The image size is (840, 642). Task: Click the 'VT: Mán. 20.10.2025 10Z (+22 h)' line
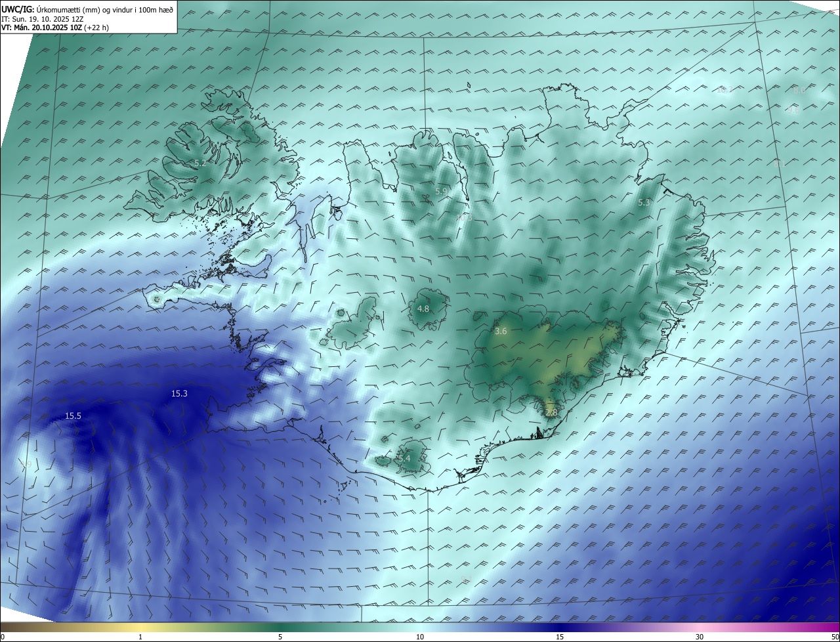[x=55, y=28]
